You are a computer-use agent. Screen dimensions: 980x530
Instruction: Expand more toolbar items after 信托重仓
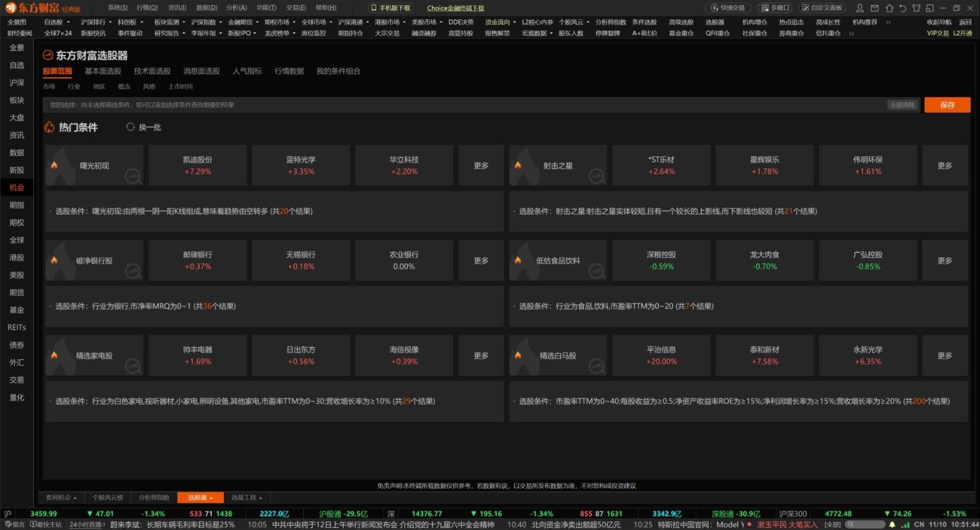(851, 33)
